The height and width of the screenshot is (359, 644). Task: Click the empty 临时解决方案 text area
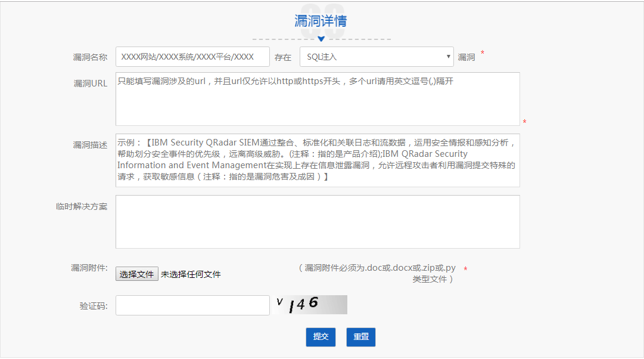[318, 222]
